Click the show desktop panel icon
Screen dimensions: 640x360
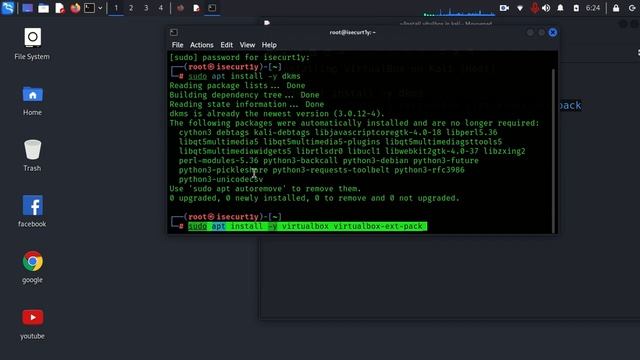coord(27,8)
